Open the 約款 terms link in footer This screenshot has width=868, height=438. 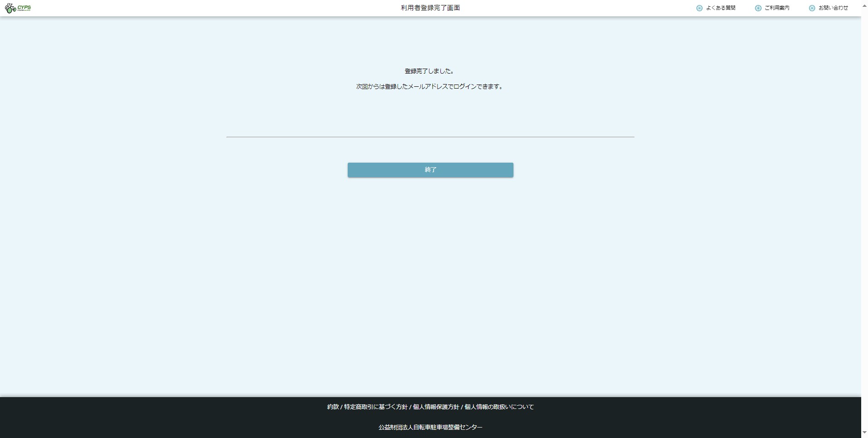coord(333,407)
